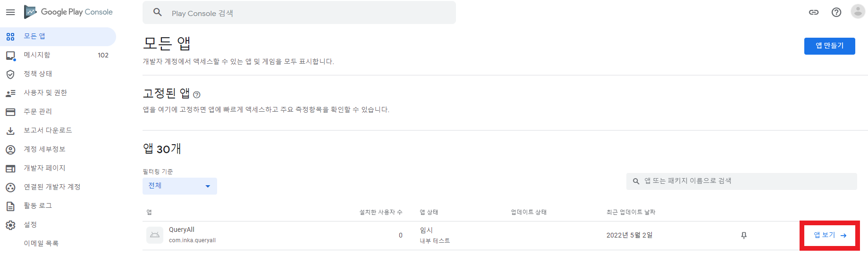Viewport: 868px width, 254px height.
Task: Go to 정책 상태 in sidebar
Action: pyautogui.click(x=38, y=74)
